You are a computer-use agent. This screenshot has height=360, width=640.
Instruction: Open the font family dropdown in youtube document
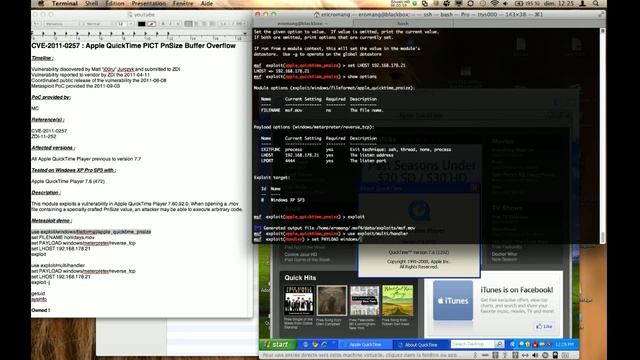click(62, 24)
